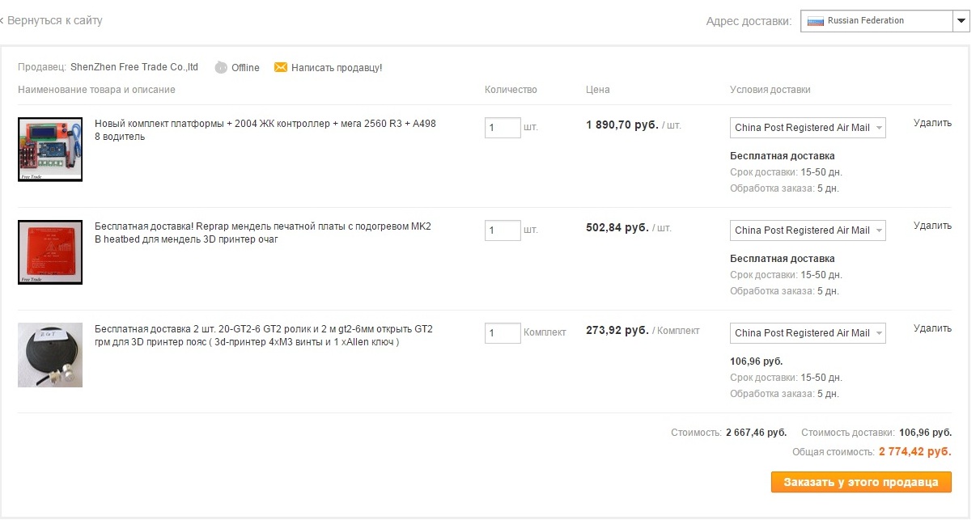Click the Offline status chat icon
Image resolution: width=980 pixels, height=520 pixels.
[x=221, y=68]
